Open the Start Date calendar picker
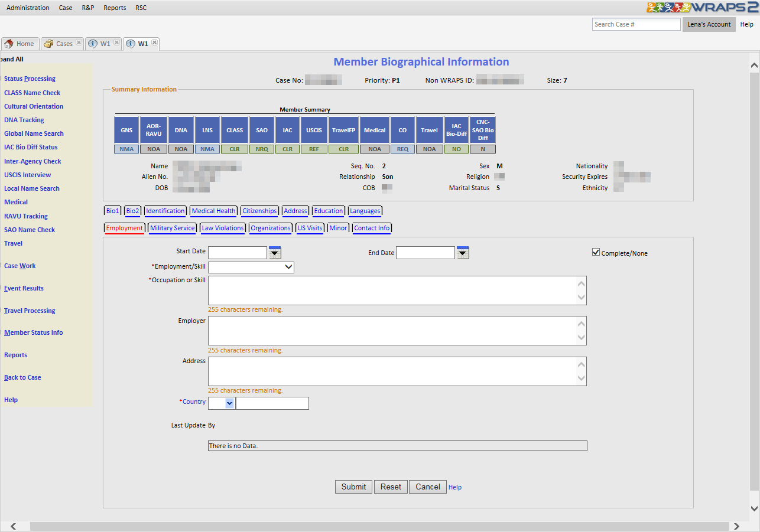Image resolution: width=760 pixels, height=532 pixels. (x=275, y=253)
